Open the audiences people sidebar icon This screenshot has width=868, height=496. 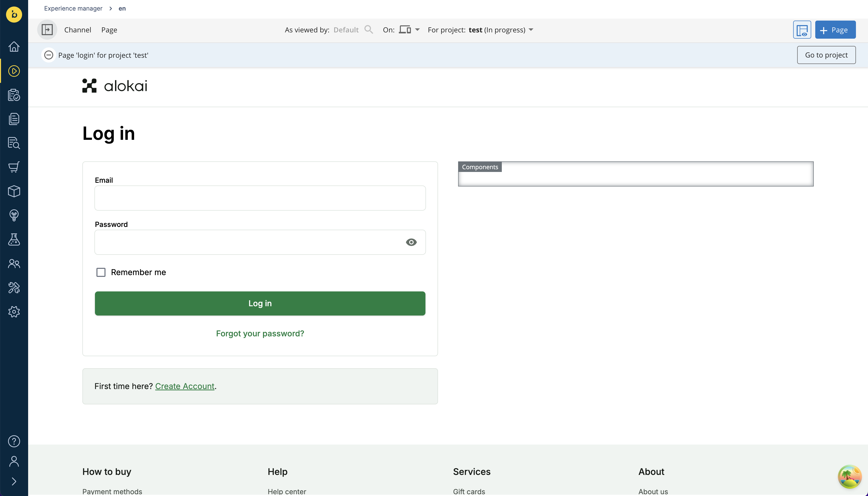tap(14, 264)
